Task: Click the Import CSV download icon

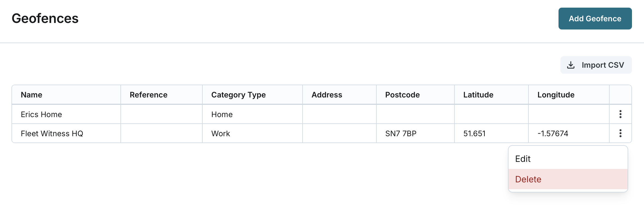Action: coord(571,65)
